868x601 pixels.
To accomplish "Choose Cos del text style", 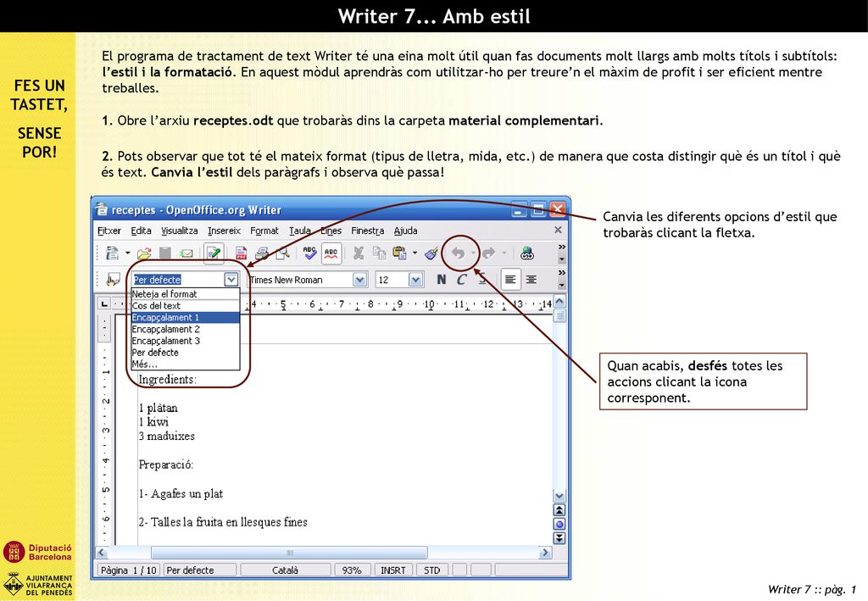I will click(x=186, y=306).
